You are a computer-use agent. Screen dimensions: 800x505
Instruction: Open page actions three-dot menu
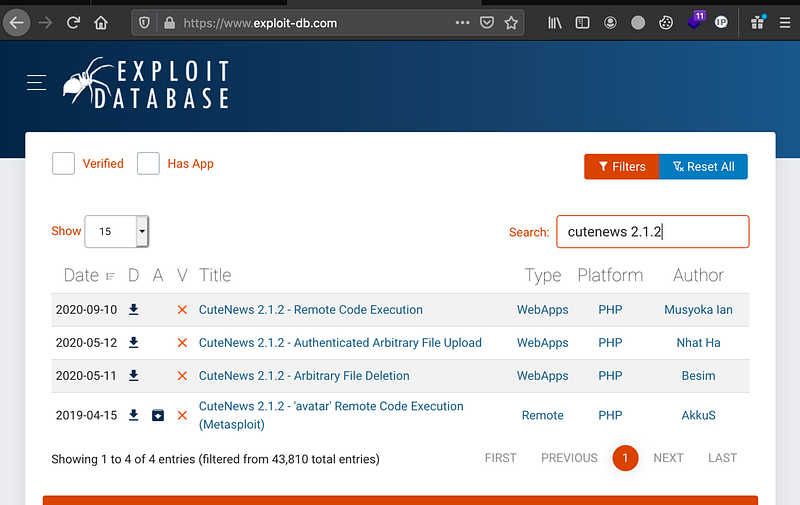(462, 22)
